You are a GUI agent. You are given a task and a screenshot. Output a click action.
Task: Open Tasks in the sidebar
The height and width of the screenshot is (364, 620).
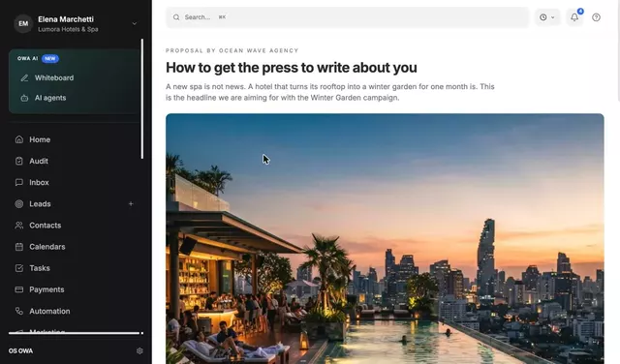pyautogui.click(x=40, y=268)
